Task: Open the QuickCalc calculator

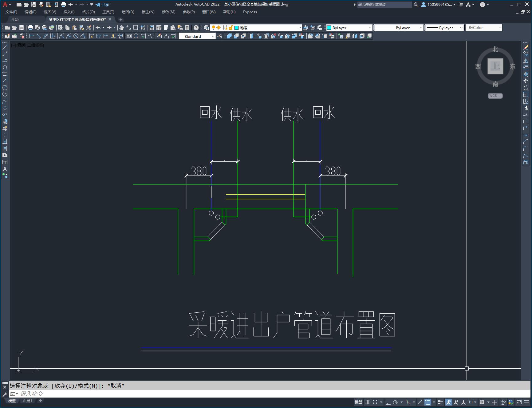Action: (187, 28)
